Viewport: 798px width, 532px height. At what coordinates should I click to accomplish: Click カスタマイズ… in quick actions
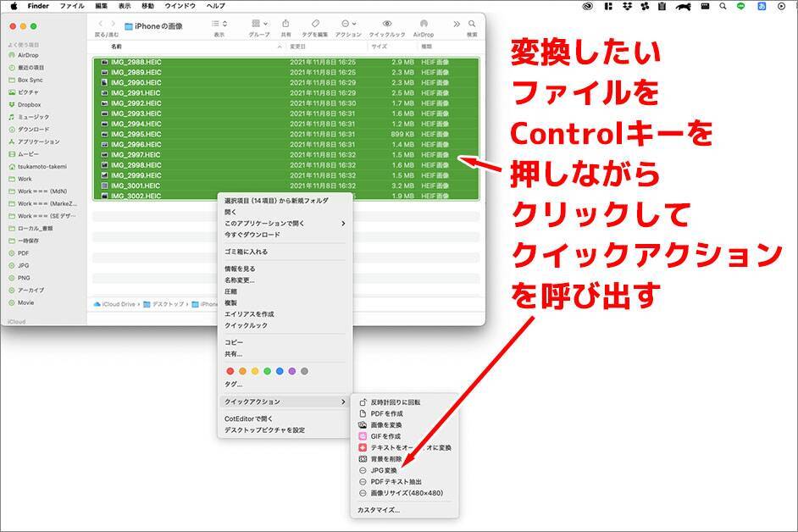379,510
